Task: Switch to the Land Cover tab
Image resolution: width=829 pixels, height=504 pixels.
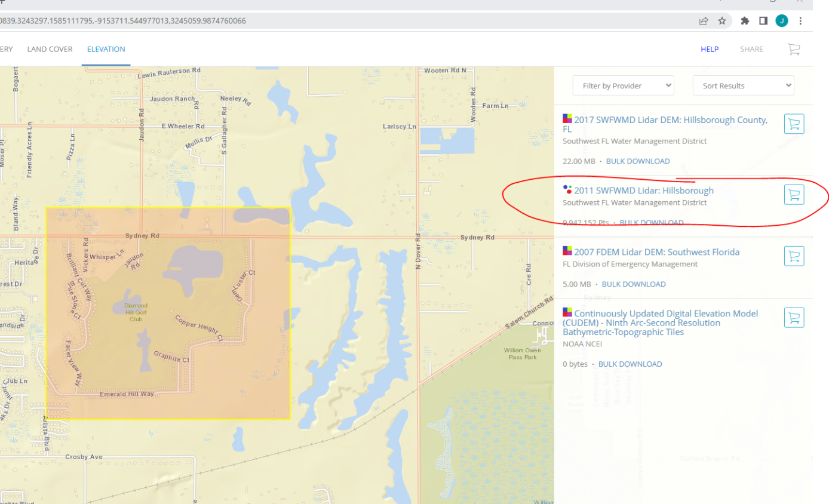Action: 50,49
